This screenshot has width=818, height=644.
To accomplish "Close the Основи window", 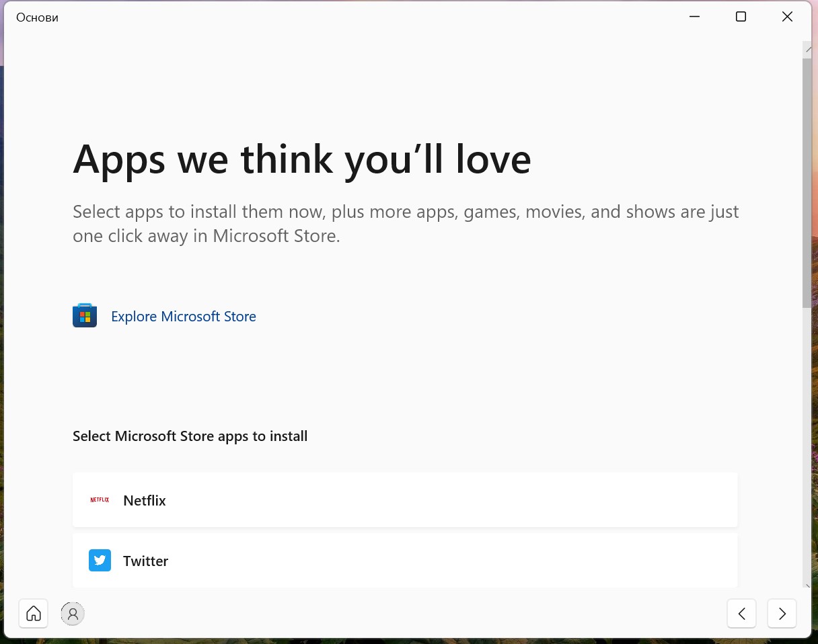I will pyautogui.click(x=787, y=17).
